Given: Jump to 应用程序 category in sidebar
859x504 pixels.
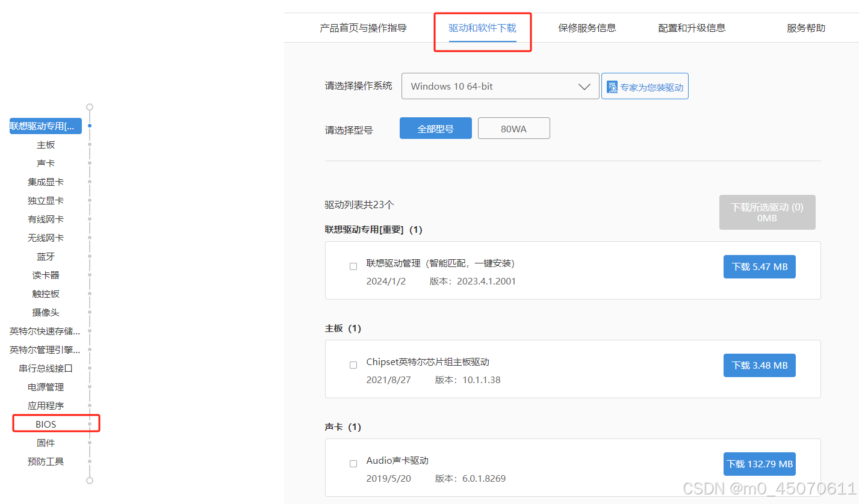Looking at the screenshot, I should tap(46, 406).
